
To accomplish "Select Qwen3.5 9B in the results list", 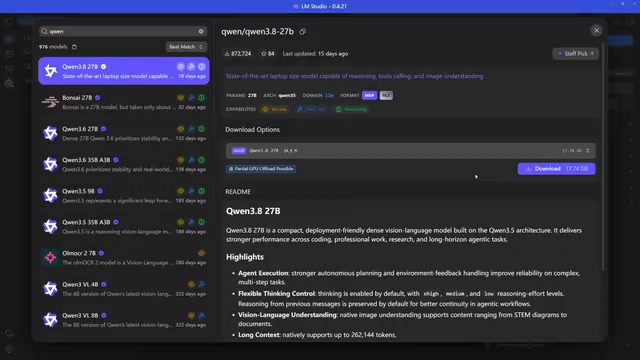I will [124, 196].
